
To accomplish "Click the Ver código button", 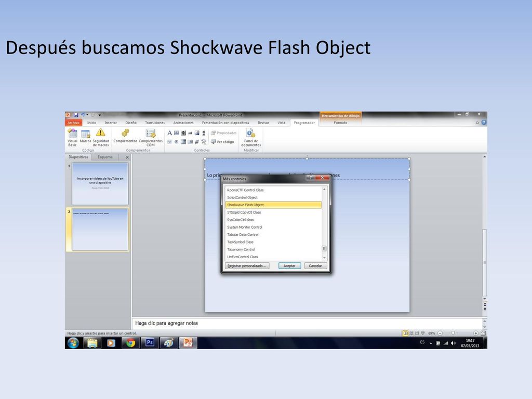I will (x=222, y=142).
